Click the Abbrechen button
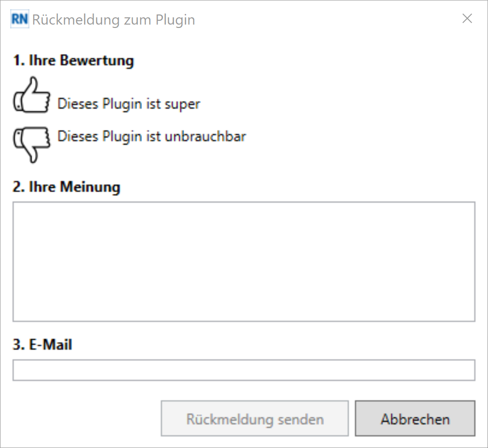Viewport: 488px width, 448px height. (x=415, y=419)
